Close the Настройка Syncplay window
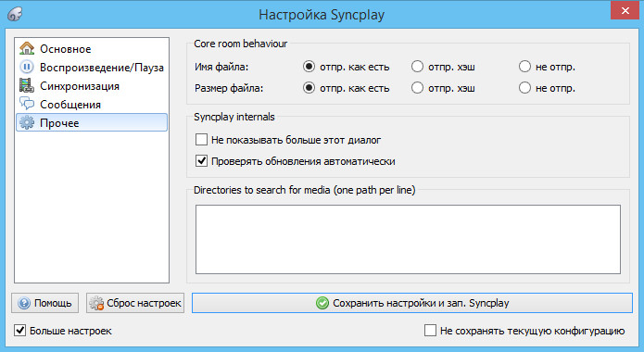The width and height of the screenshot is (644, 352). pyautogui.click(x=625, y=10)
